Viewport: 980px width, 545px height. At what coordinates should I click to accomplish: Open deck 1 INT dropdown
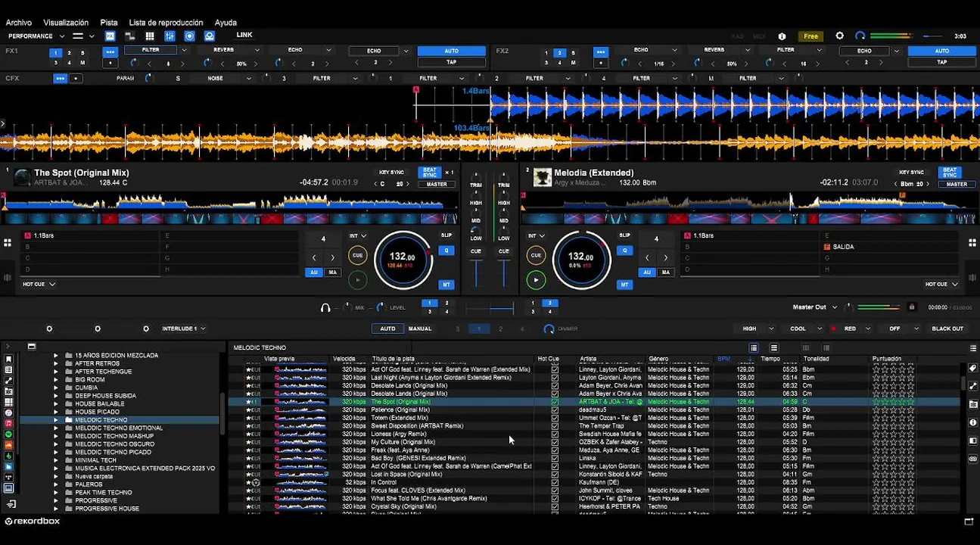pyautogui.click(x=357, y=235)
